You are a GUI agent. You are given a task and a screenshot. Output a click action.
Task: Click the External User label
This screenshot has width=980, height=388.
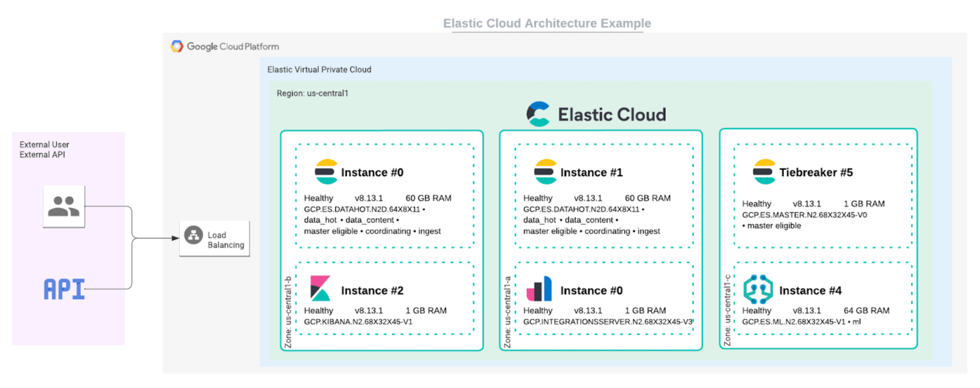coord(44,144)
